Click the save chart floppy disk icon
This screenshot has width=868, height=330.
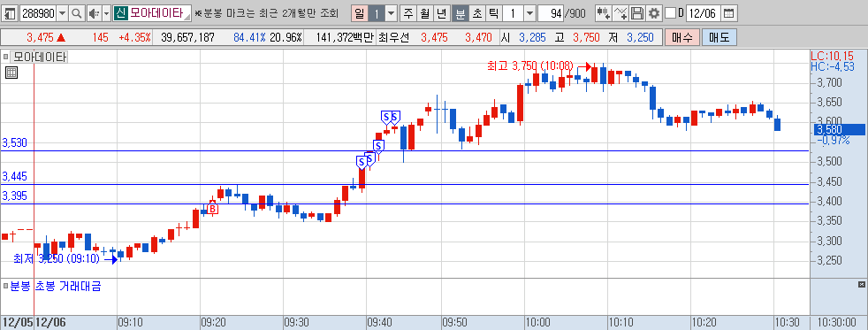coord(637,12)
